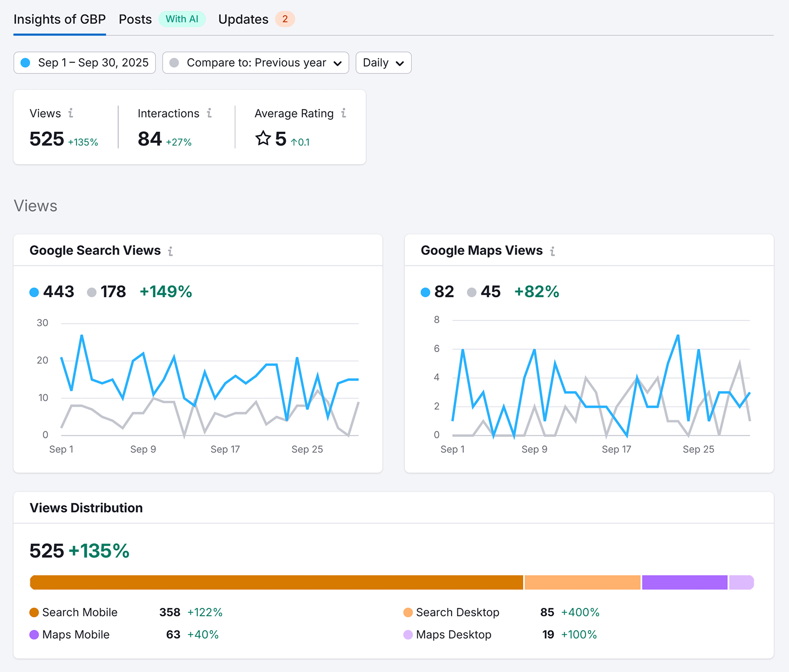Image resolution: width=789 pixels, height=672 pixels.
Task: Click the Views info icon
Action: 72,113
